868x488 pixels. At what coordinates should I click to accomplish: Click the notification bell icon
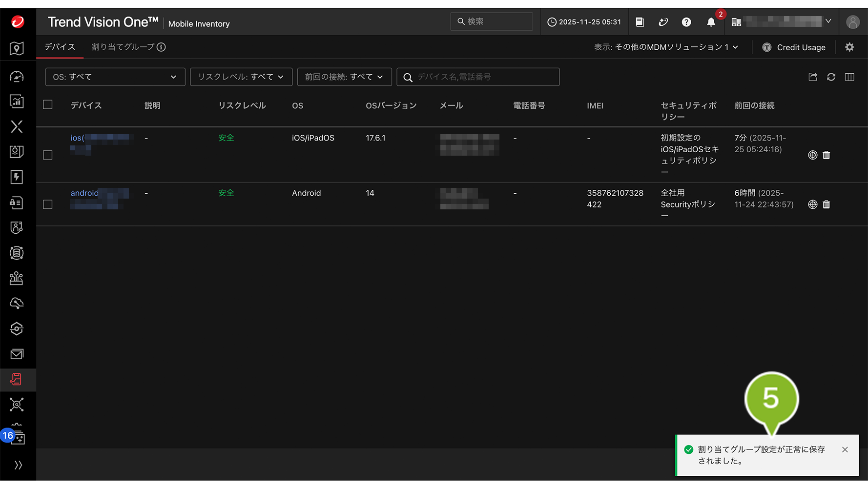tap(711, 22)
